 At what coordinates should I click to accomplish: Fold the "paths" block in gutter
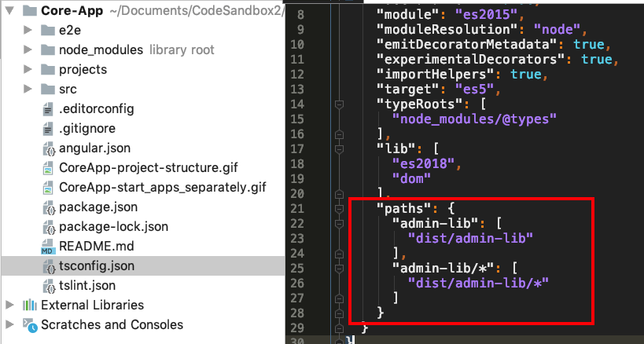point(339,208)
